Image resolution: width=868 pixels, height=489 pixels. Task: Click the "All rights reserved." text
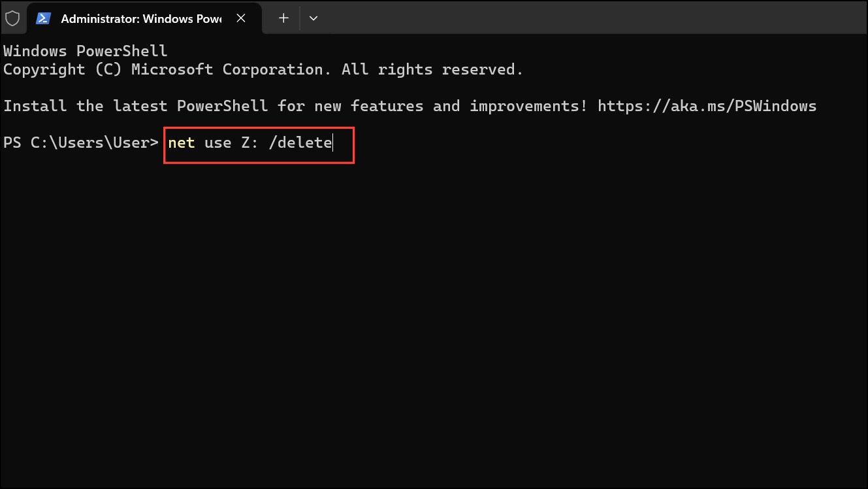[x=432, y=69]
